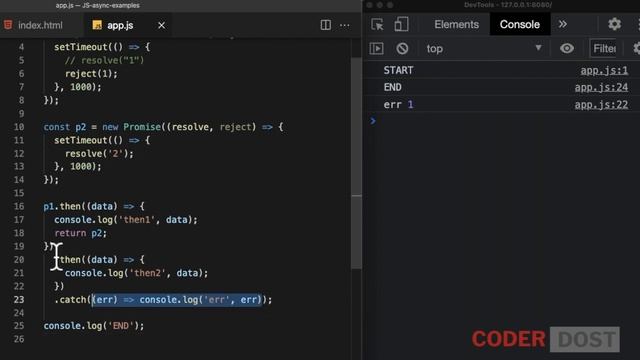This screenshot has height=360, width=640.
Task: Open the app.js:1 source link
Action: [604, 70]
